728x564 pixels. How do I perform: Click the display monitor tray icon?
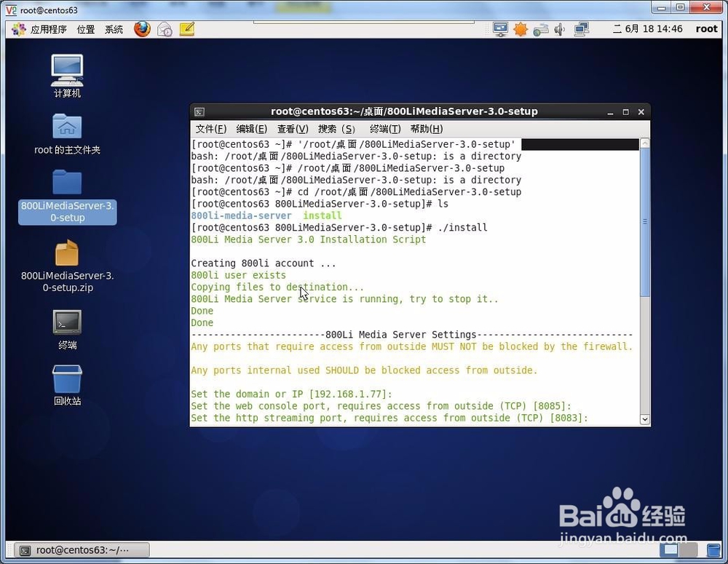point(500,29)
